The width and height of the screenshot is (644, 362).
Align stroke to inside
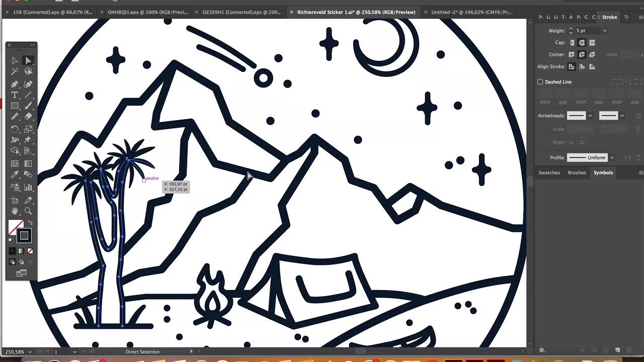582,66
